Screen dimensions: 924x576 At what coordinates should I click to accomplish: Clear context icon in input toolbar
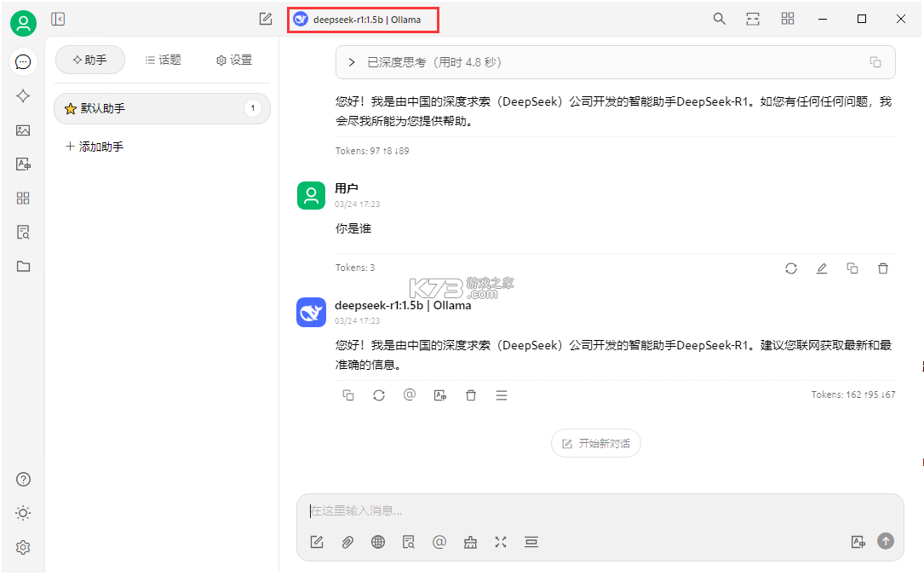[x=531, y=542]
